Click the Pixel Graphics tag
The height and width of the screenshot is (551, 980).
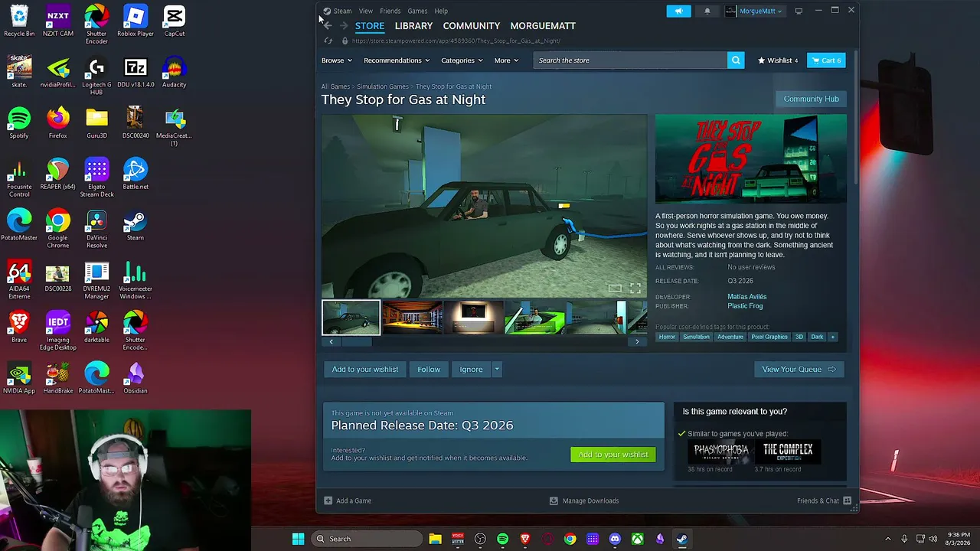(x=769, y=337)
